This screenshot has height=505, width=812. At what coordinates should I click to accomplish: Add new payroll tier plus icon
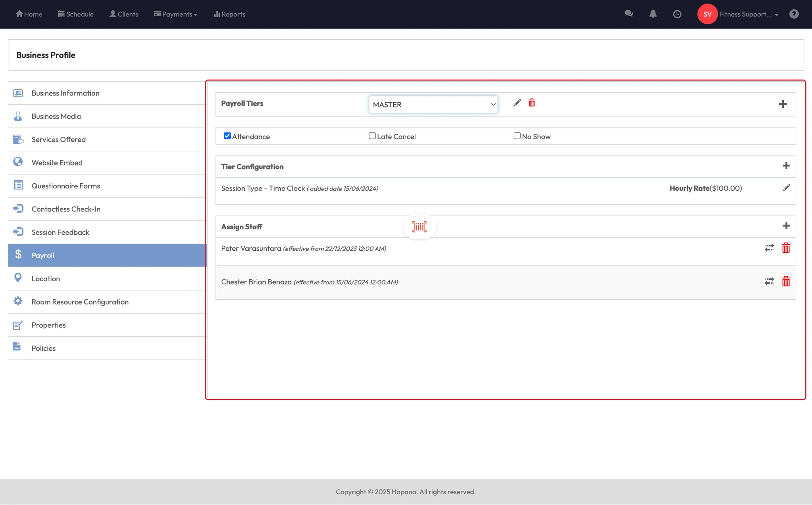[x=782, y=104]
